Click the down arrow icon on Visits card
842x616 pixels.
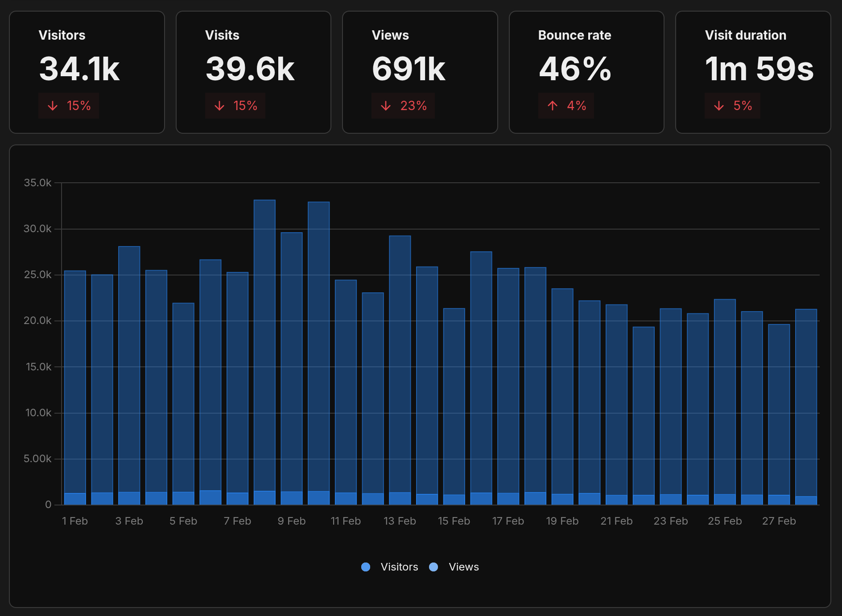point(219,106)
